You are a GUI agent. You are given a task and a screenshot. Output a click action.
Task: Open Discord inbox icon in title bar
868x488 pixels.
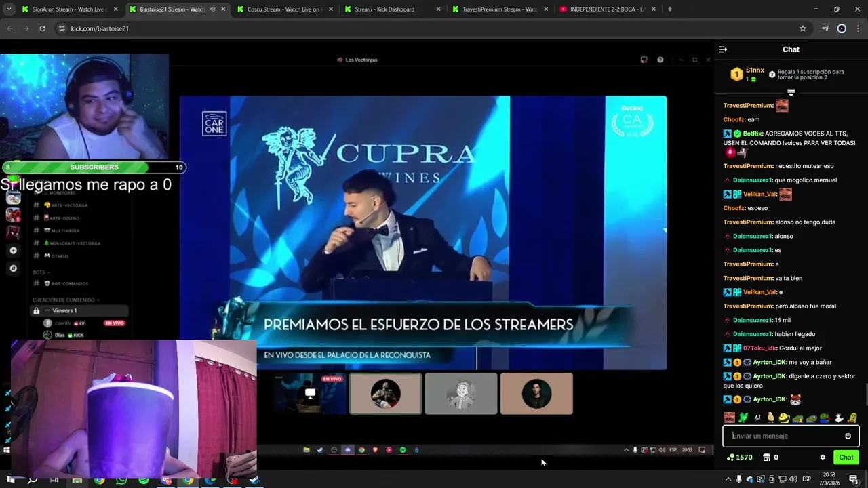click(644, 60)
